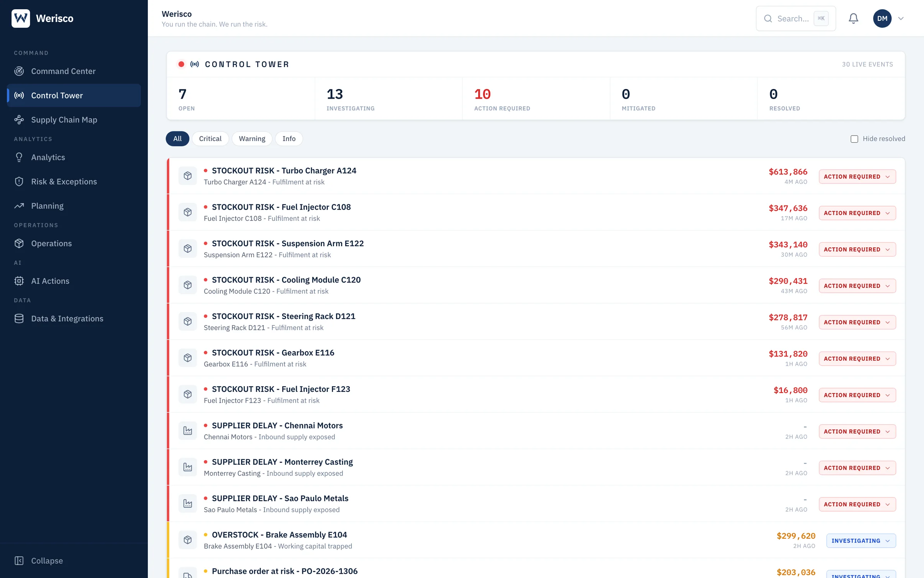924x578 pixels.
Task: Click the Werisco logo icon
Action: point(21,18)
